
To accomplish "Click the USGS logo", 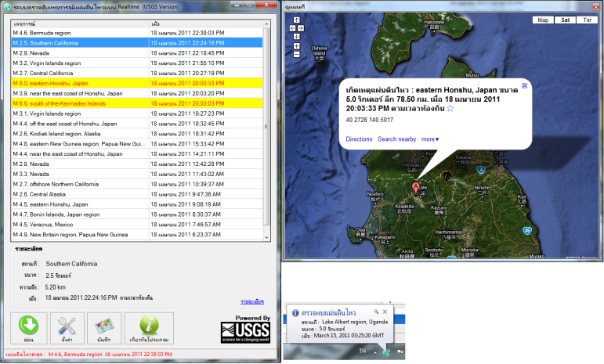I will click(x=245, y=333).
